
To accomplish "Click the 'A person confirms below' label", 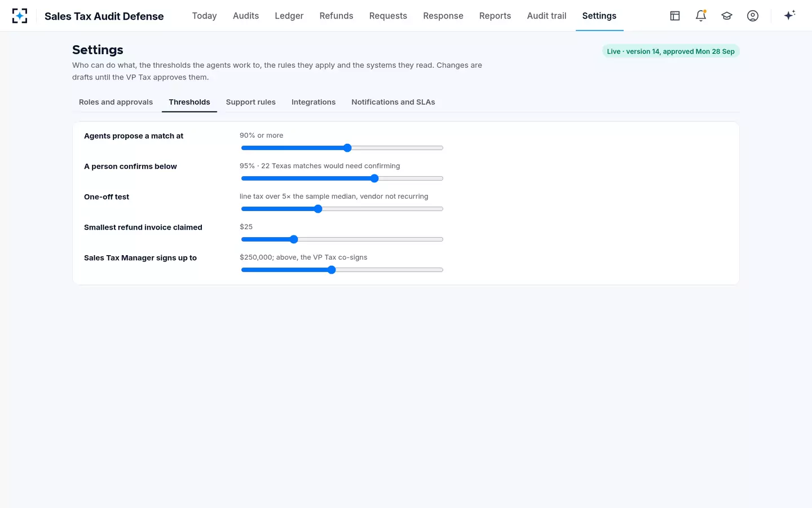I will 130,167.
